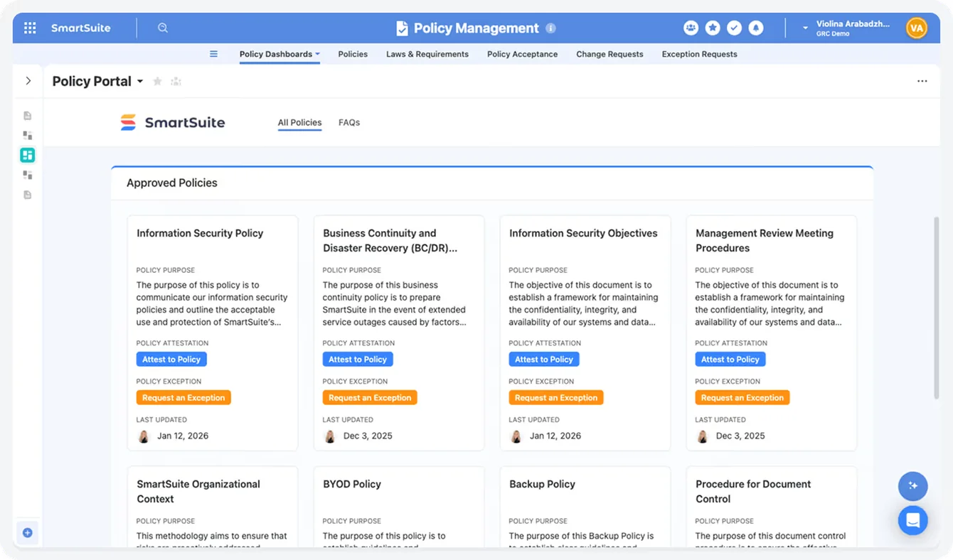953x560 pixels.
Task: Request an Exception for Business Continuity policy
Action: [x=370, y=398]
